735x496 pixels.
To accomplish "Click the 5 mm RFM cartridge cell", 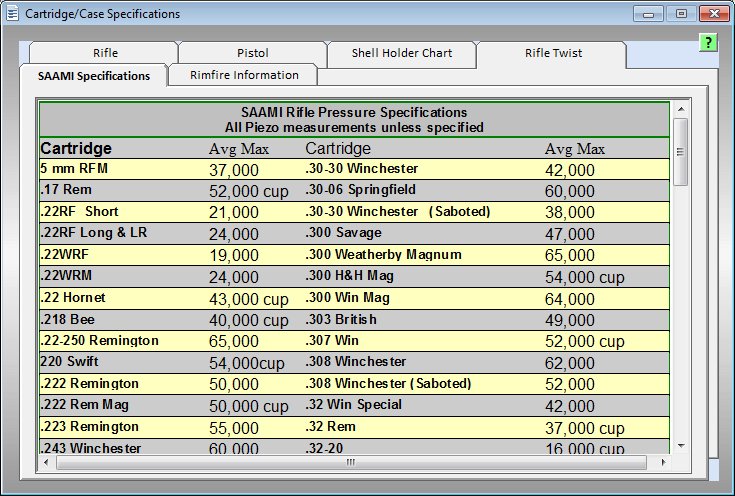I will 74,169.
